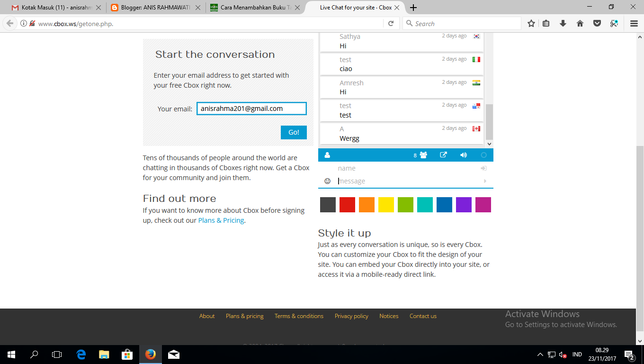This screenshot has height=364, width=644.
Task: Open the Cbox online users list
Action: coord(423,155)
